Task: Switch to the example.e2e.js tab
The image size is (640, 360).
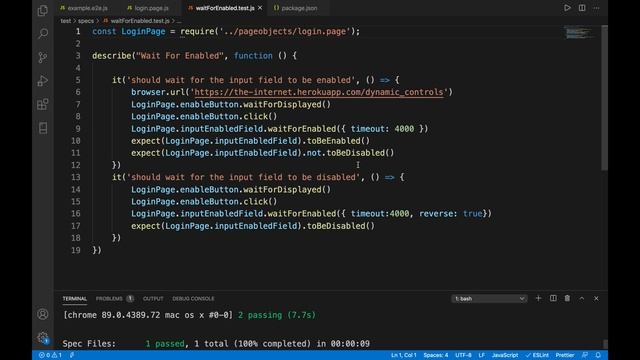Action: pyautogui.click(x=84, y=8)
